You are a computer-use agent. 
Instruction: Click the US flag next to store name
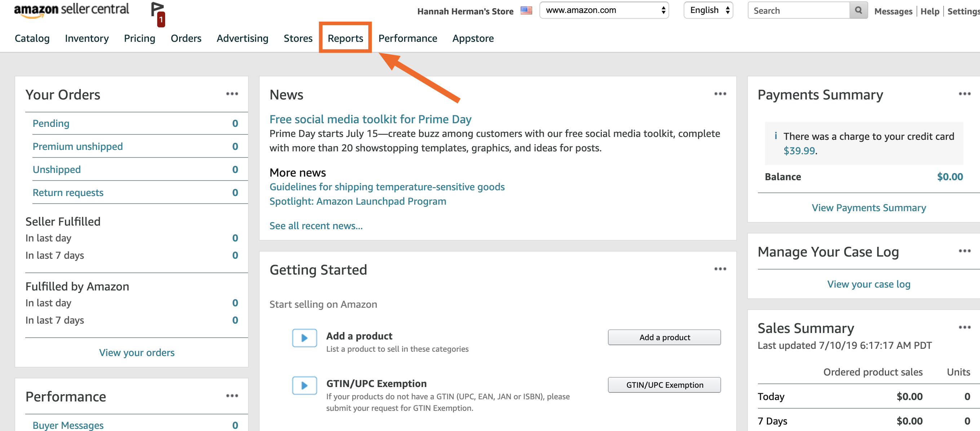(526, 11)
